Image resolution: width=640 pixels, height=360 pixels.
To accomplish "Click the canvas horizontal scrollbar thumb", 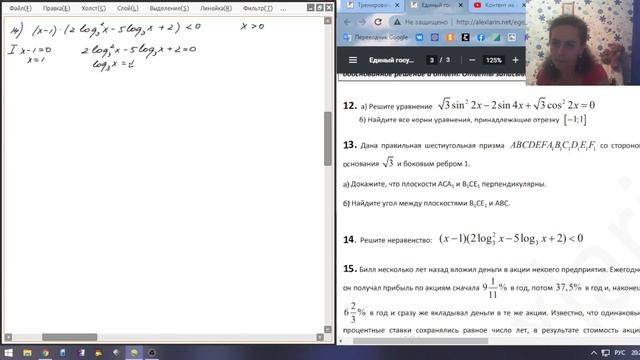I will 70,337.
